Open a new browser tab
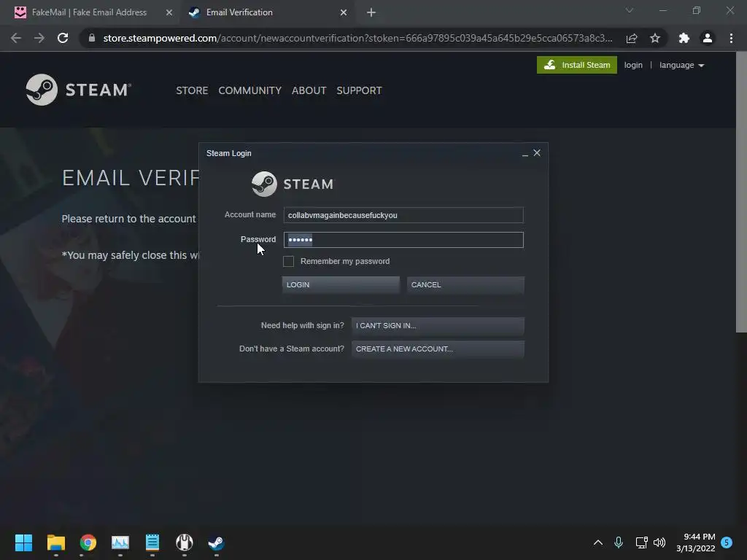 371,13
